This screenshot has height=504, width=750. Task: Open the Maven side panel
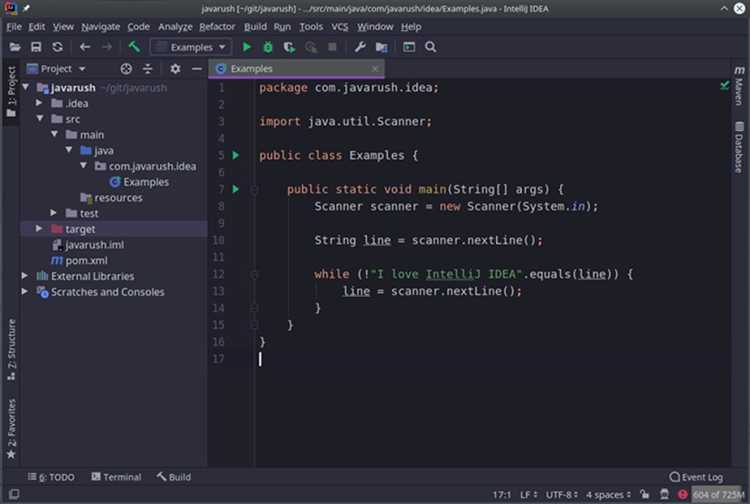739,86
